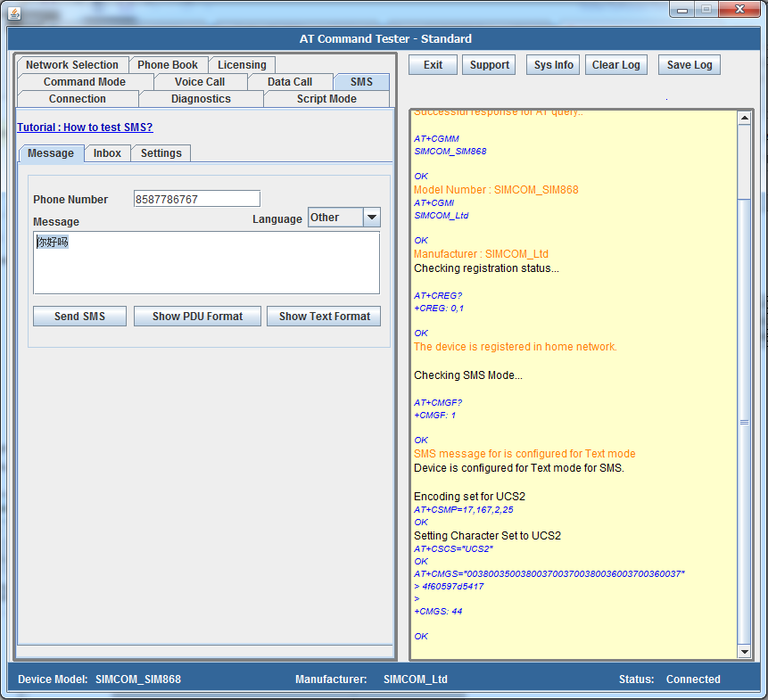The width and height of the screenshot is (768, 700).
Task: Open the Licensing tab
Action: [x=242, y=64]
